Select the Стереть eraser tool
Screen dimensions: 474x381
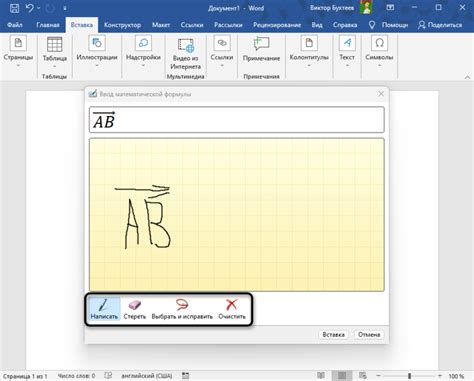(x=135, y=309)
